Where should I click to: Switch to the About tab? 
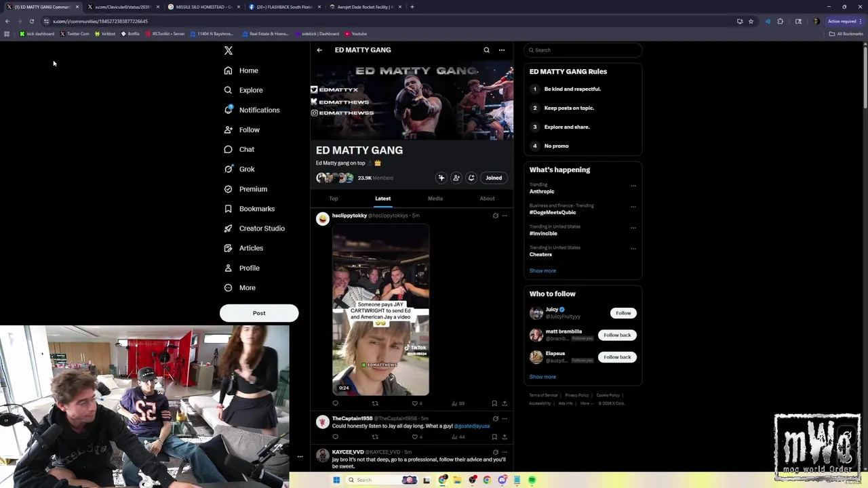(x=487, y=199)
